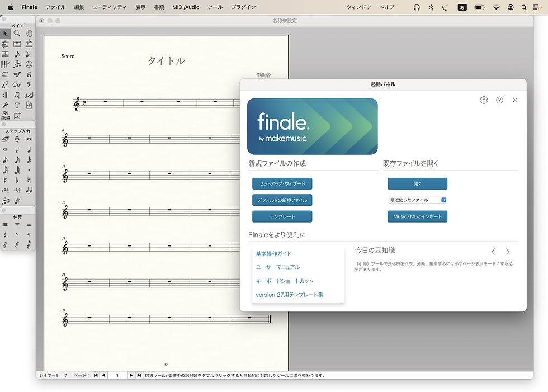This screenshot has width=548, height=392.
Task: Select the CM7 Chord tool
Action: point(17,85)
